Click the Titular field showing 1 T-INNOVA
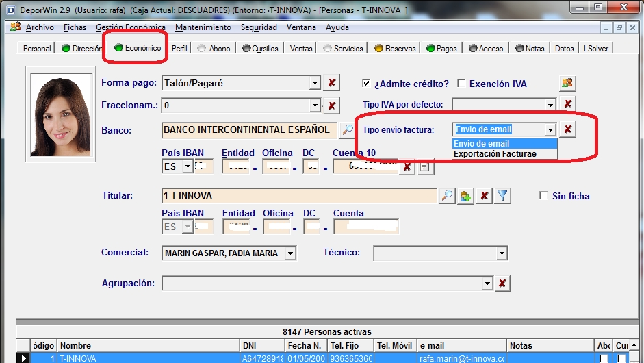This screenshot has height=363, width=644. click(299, 196)
